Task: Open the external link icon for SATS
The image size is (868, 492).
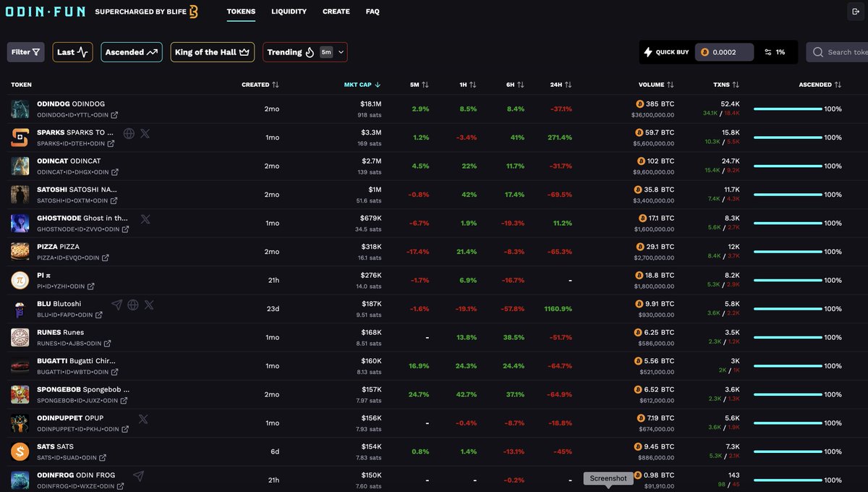Action: [x=102, y=458]
